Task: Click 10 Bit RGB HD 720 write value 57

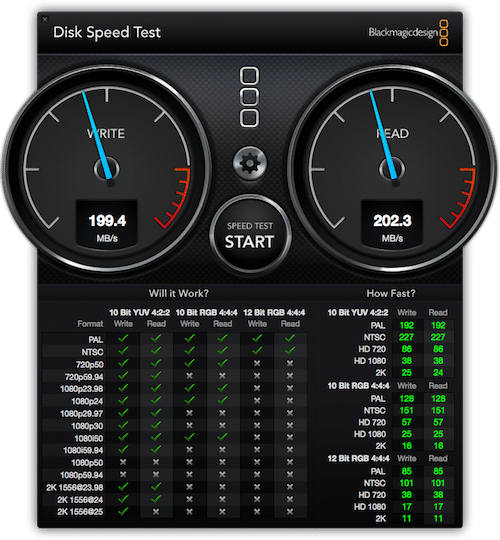Action: (x=407, y=422)
